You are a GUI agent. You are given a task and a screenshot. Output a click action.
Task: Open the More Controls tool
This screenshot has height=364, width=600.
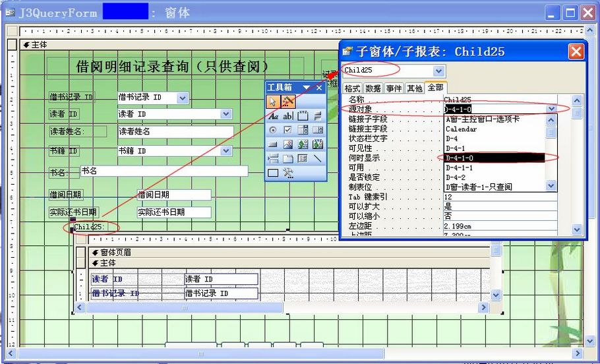coord(288,173)
